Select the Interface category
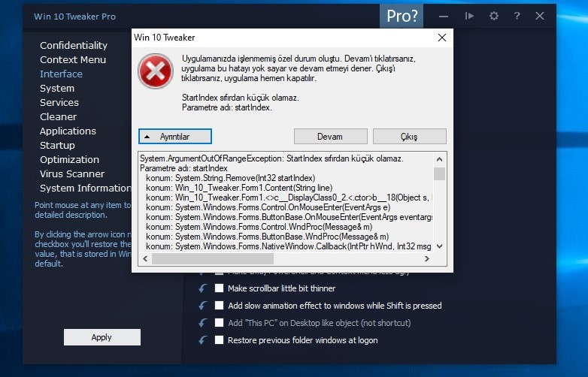 click(x=61, y=74)
